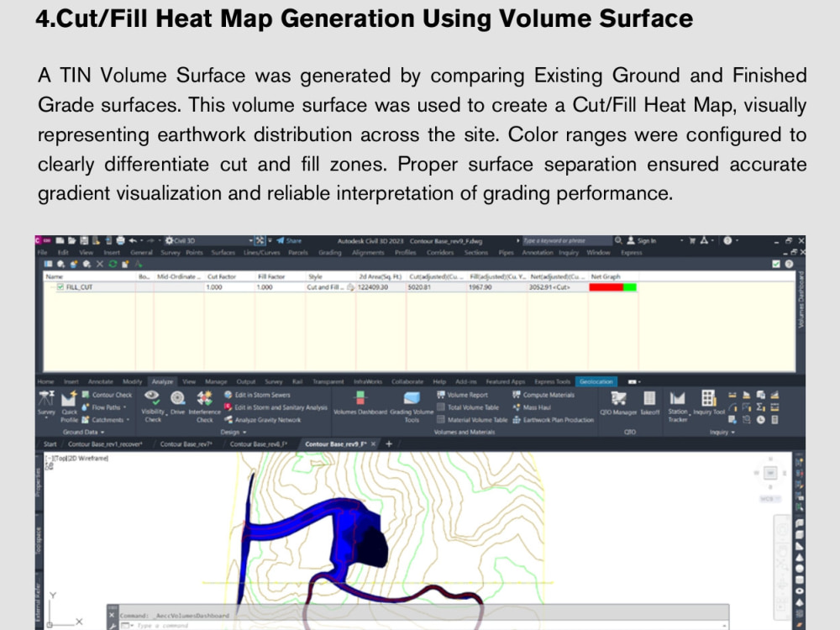Launch the Survey tool in ribbon
Viewport: 840px width, 630px height.
coord(46,403)
